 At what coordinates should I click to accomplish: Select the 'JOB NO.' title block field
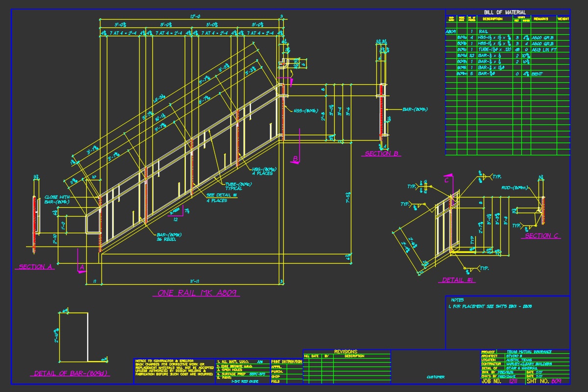(x=492, y=381)
